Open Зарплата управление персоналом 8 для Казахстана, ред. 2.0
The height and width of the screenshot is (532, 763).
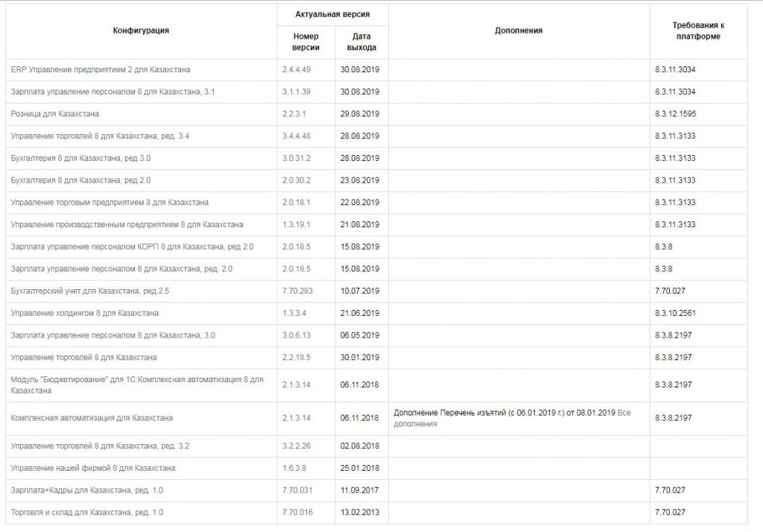pyautogui.click(x=121, y=269)
